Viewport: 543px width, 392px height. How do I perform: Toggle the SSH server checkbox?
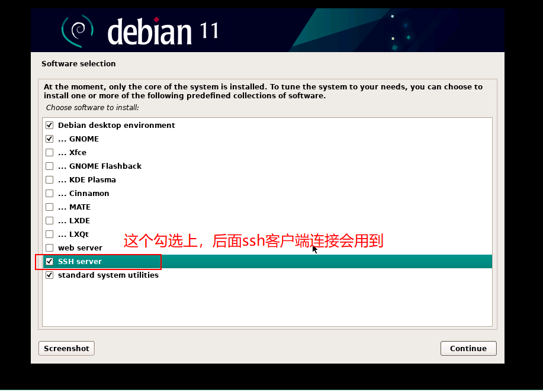coord(50,262)
